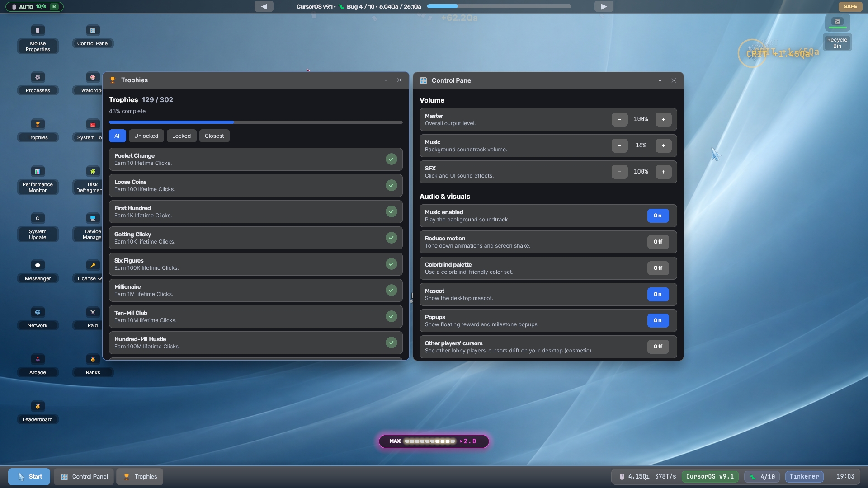Increase SFX volume with plus button
Image resolution: width=868 pixels, height=488 pixels.
coord(663,172)
